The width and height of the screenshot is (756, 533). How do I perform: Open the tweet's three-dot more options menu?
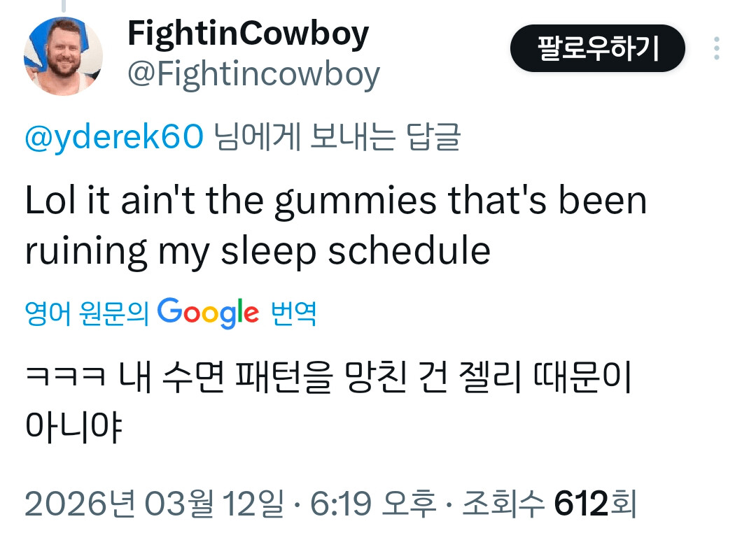click(x=716, y=48)
